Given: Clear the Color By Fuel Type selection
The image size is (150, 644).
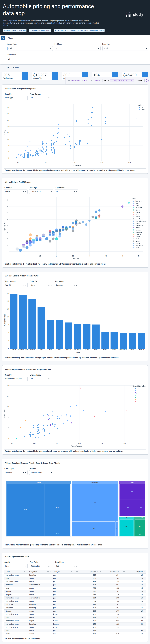Looking at the screenshot, I should pyautogui.click(x=24, y=98).
